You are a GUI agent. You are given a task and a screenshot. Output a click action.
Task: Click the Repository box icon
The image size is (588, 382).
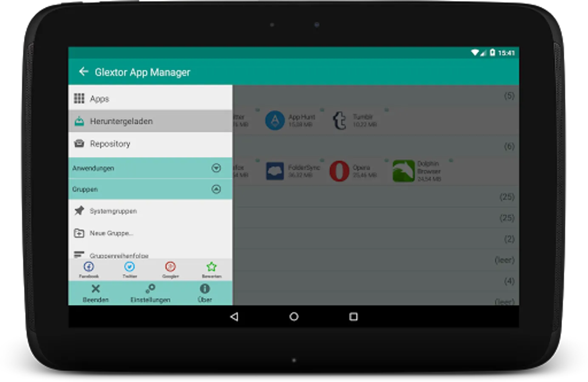pyautogui.click(x=79, y=143)
